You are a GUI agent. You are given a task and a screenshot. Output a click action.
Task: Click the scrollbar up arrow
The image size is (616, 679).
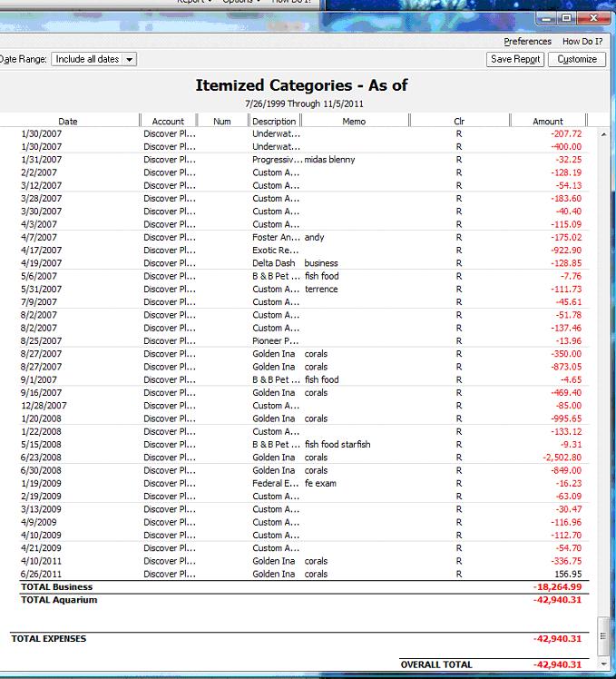click(x=603, y=134)
